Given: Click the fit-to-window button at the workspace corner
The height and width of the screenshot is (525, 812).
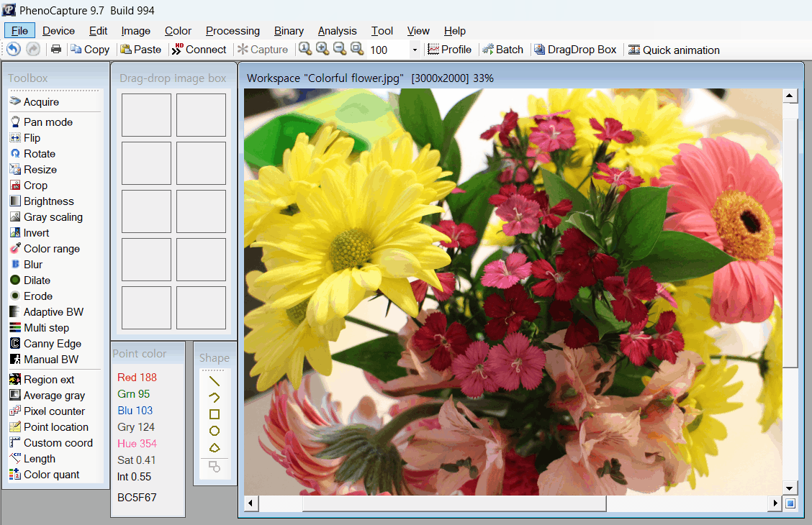Looking at the screenshot, I should [x=790, y=503].
